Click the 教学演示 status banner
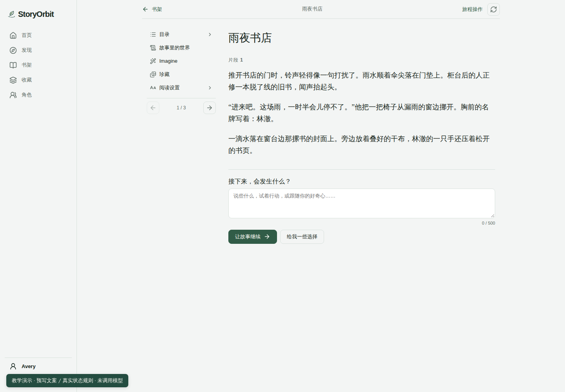Viewport: 565px width, 392px height. 67,381
